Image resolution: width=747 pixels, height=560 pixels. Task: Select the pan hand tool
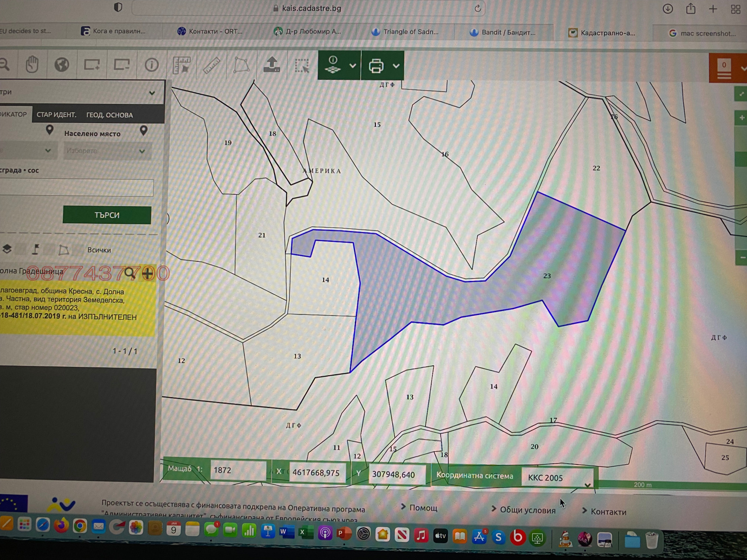(x=32, y=64)
